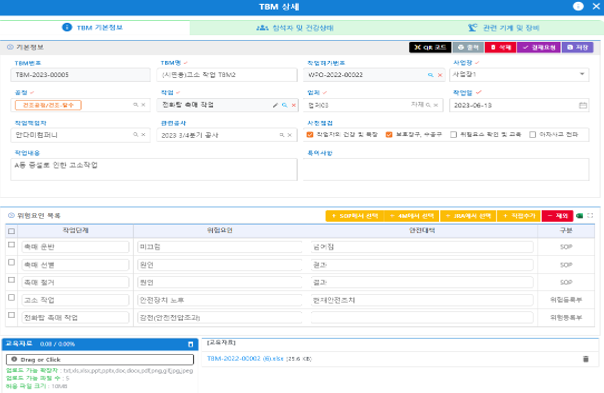
Task: Open the TBM-2022-00002 xlsx file link
Action: [x=245, y=359]
